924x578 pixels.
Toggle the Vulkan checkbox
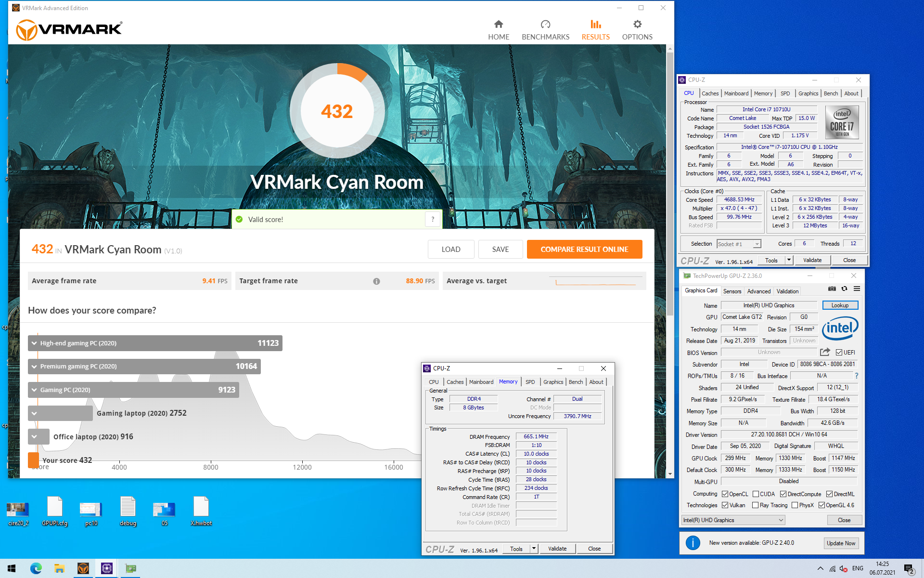(x=725, y=505)
